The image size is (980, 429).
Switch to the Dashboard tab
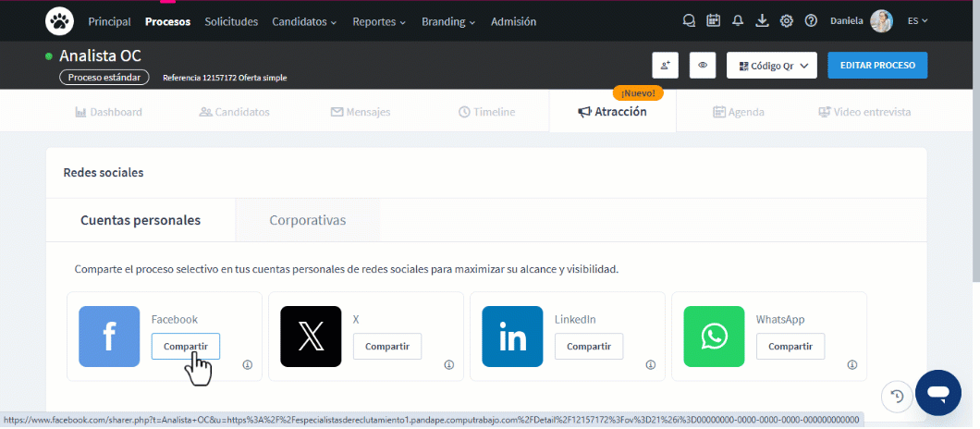109,112
